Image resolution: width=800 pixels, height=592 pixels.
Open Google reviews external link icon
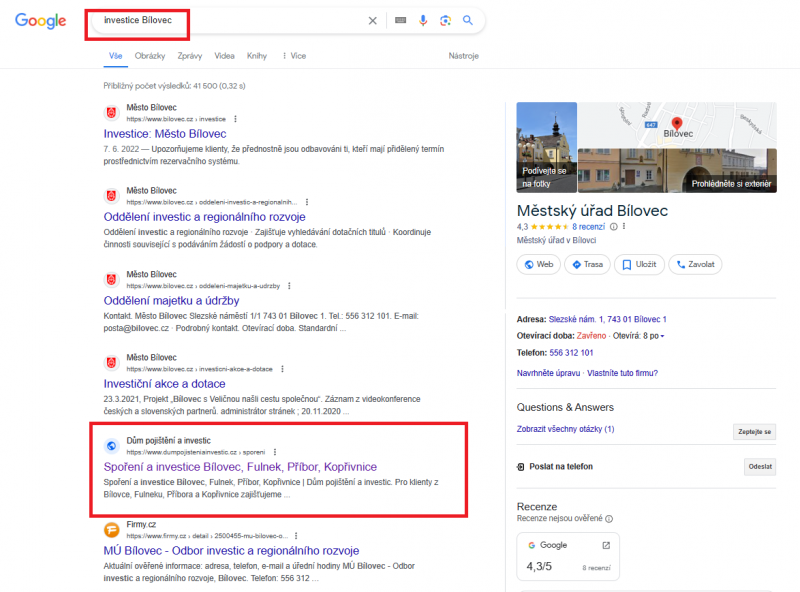pyautogui.click(x=606, y=546)
